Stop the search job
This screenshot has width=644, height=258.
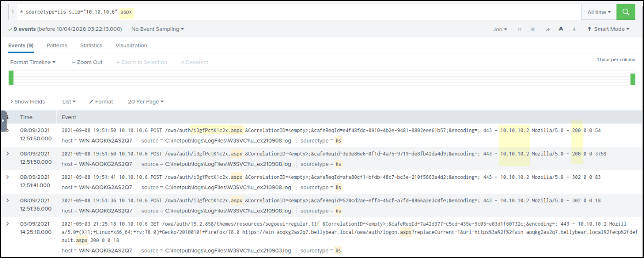533,29
